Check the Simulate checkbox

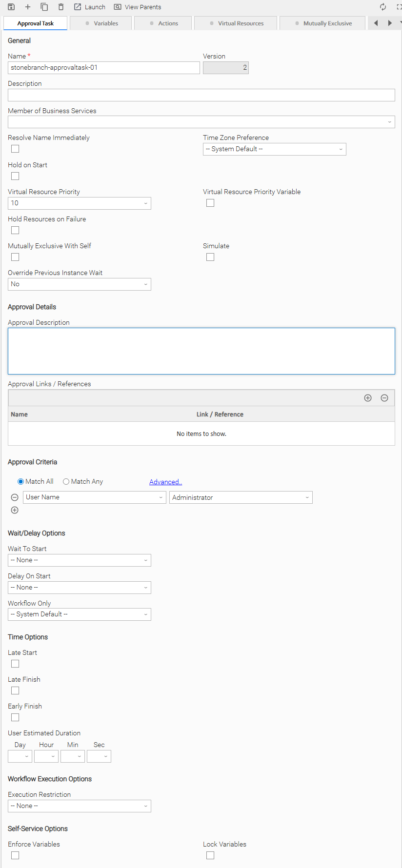click(x=210, y=257)
